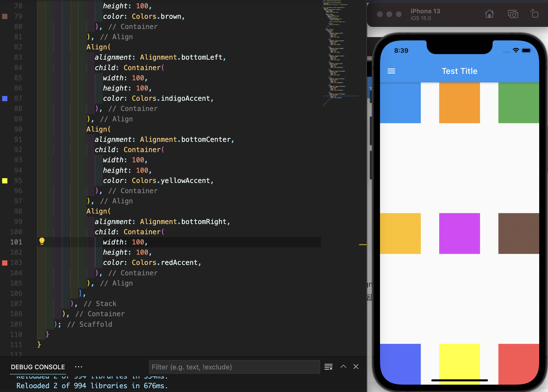Rotate the simulator device icon

[x=534, y=14]
